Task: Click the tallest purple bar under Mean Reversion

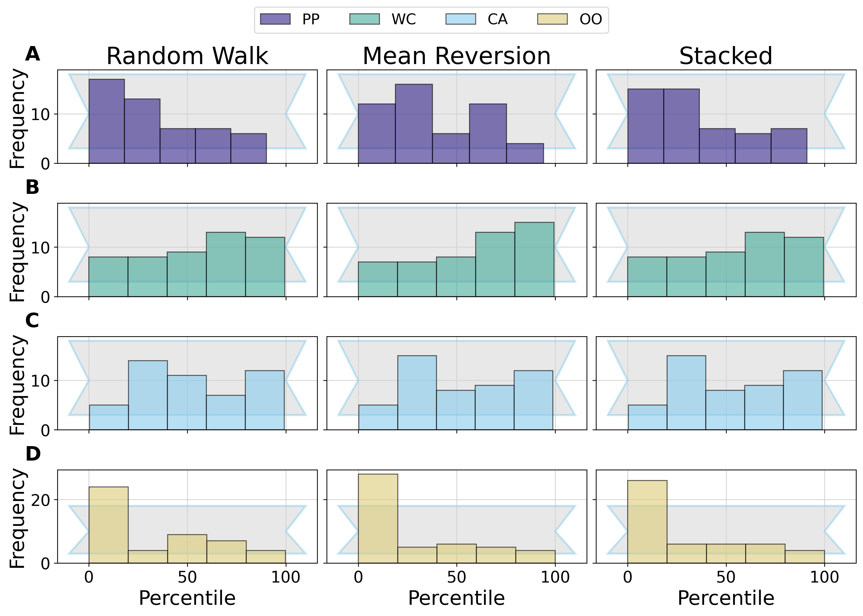Action: pos(414,124)
